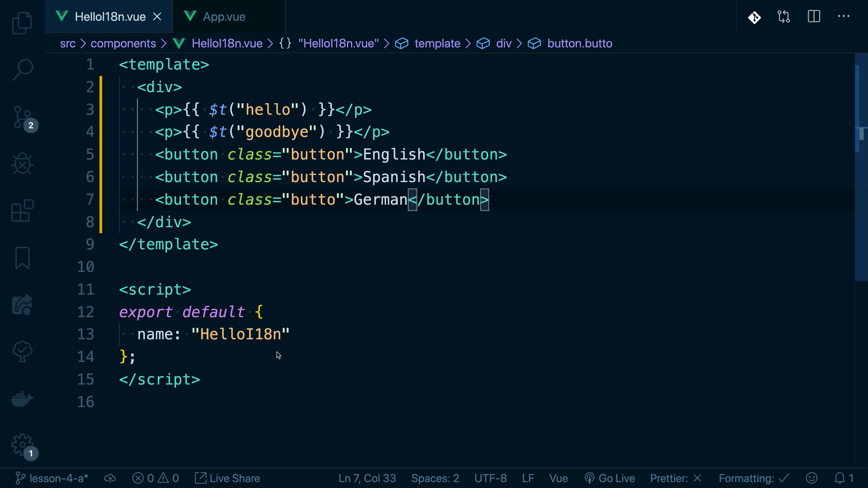Click components in the breadcrumb
Screen dimensions: 868x488
click(123, 43)
